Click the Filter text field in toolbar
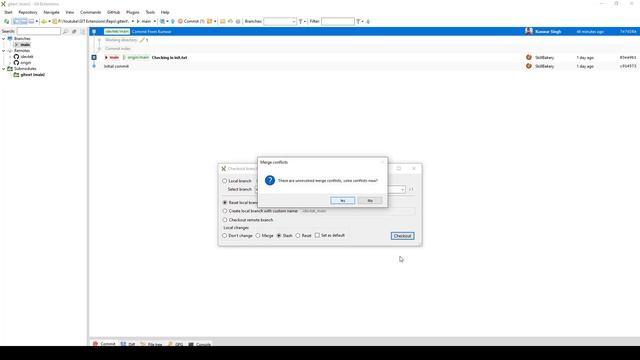The image size is (640, 360). coord(338,21)
